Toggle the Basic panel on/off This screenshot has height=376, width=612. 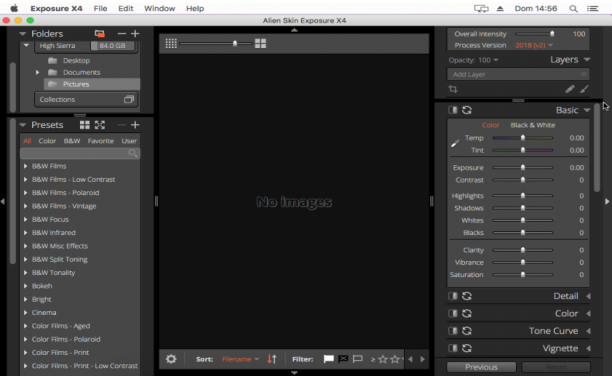click(453, 110)
